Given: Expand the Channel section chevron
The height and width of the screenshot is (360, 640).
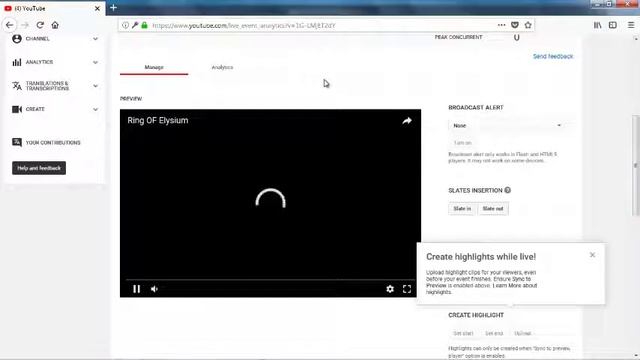Looking at the screenshot, I should tap(95, 39).
